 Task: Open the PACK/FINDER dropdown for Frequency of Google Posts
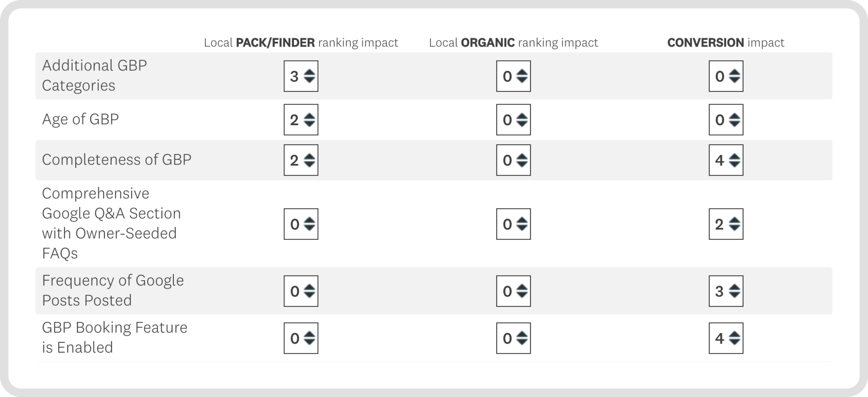tap(301, 291)
